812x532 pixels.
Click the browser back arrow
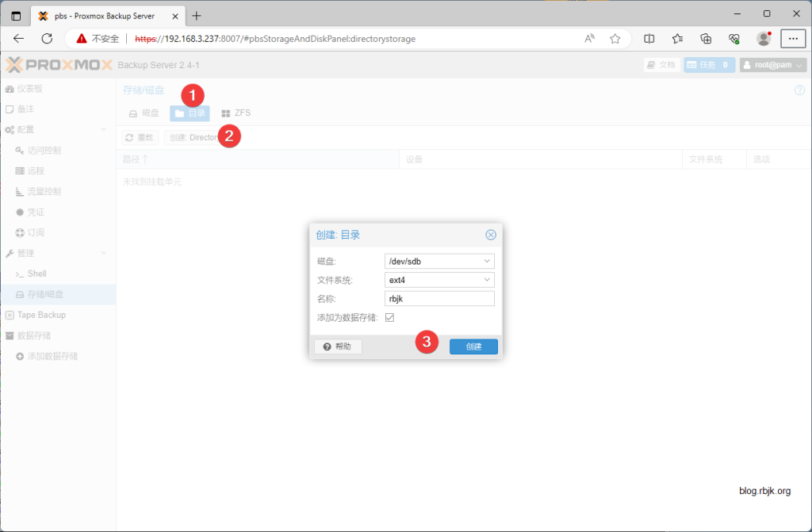point(19,38)
